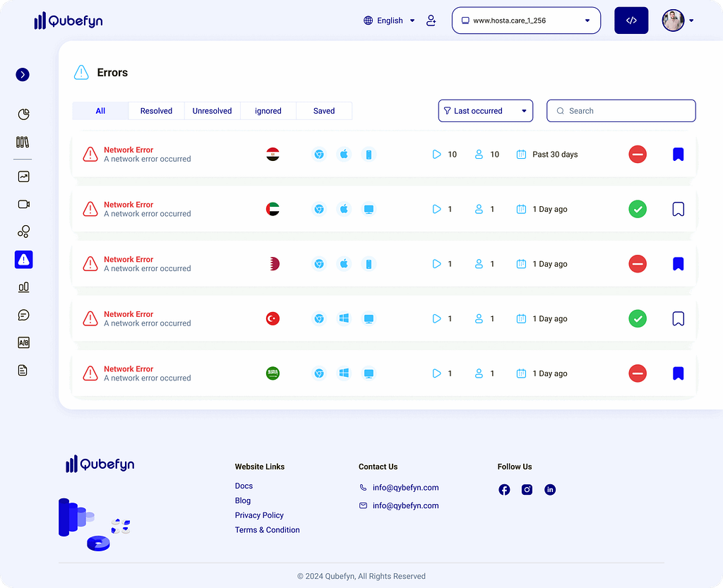
Task: Toggle the green resolved status on Turkey row
Action: click(x=638, y=319)
